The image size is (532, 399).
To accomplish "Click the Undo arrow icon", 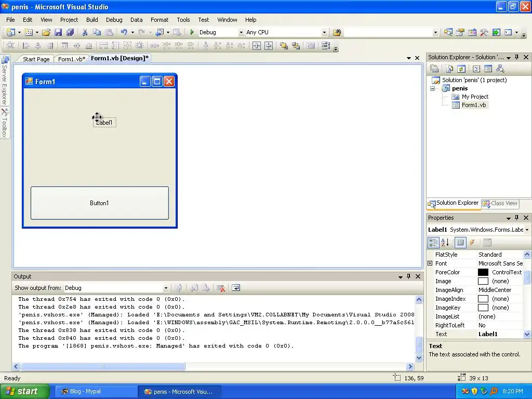I will (124, 32).
